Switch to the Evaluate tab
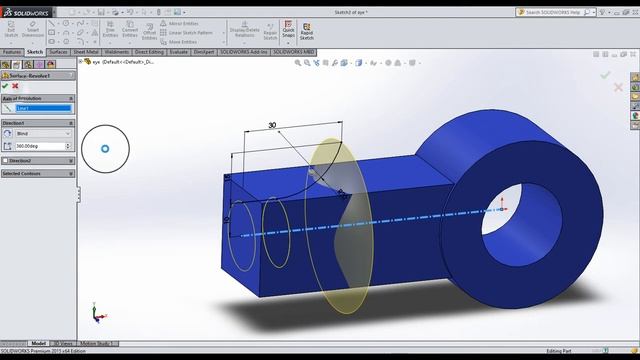Screen dimensions: 640x360 pyautogui.click(x=178, y=52)
